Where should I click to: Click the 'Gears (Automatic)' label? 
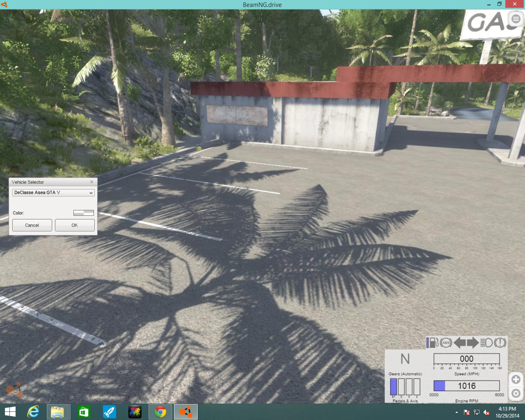405,374
